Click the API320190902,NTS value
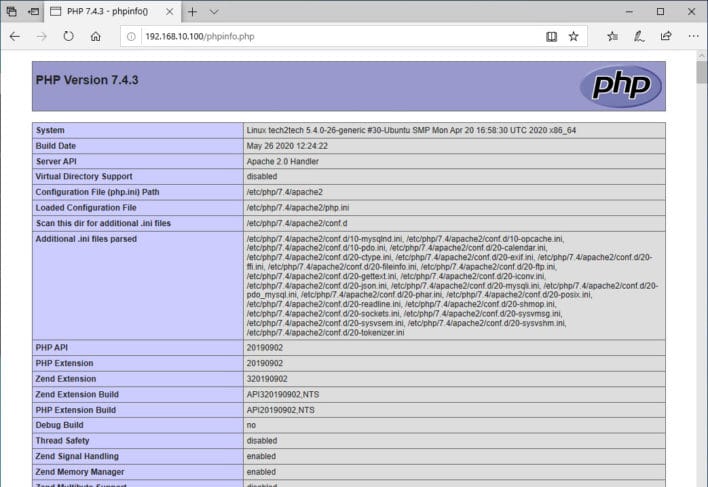The width and height of the screenshot is (708, 487). [283, 394]
